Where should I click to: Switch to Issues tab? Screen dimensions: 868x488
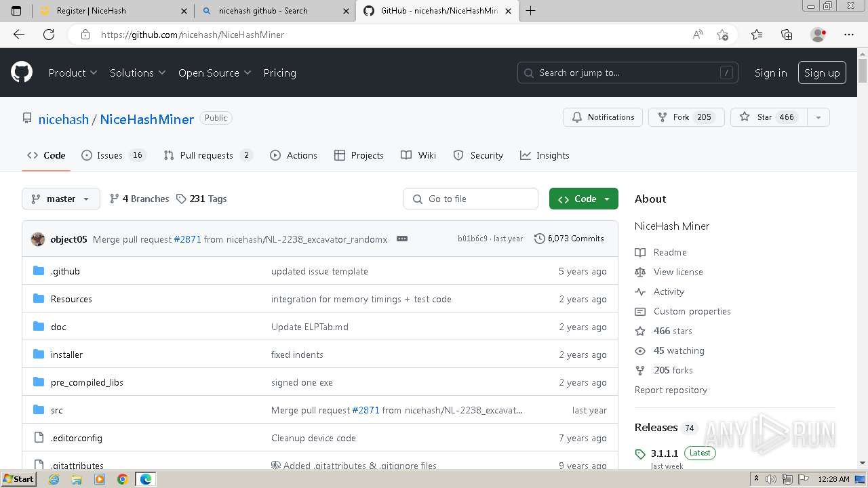click(x=113, y=155)
